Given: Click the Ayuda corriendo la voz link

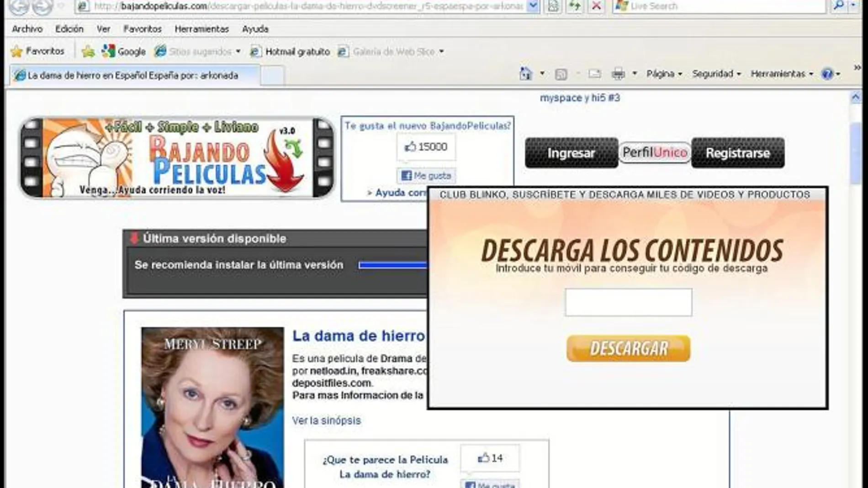Looking at the screenshot, I should (397, 193).
